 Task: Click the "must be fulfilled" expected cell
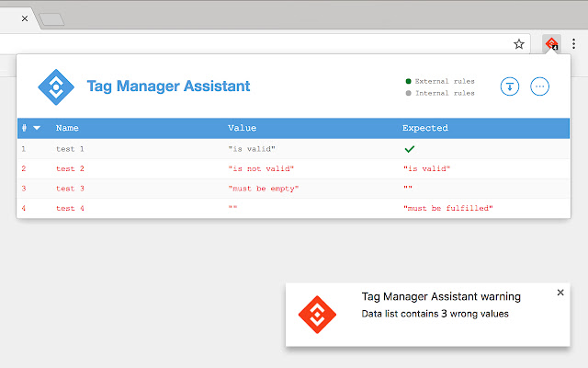[448, 208]
